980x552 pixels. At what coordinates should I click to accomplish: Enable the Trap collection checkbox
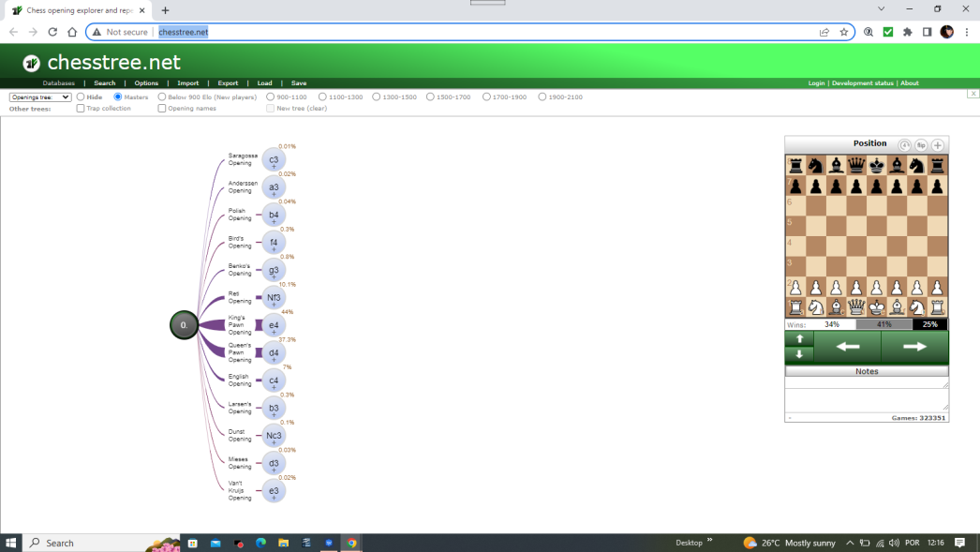[x=81, y=109]
